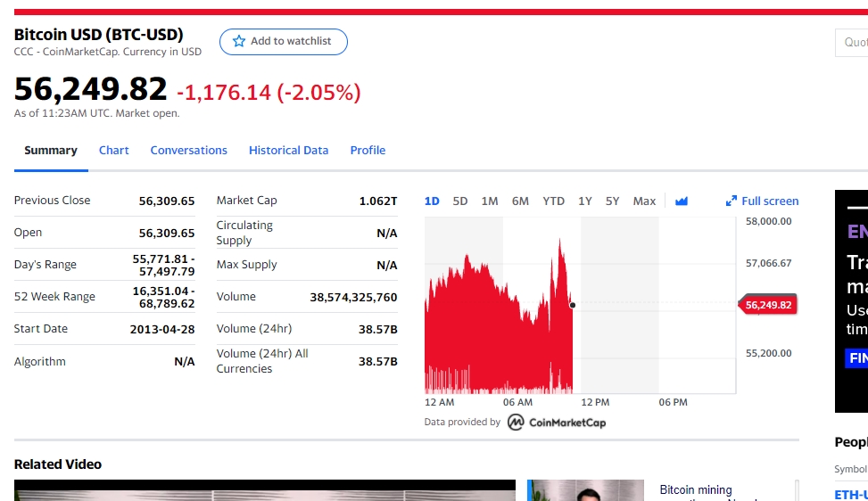This screenshot has height=501, width=868.
Task: Click the CoinMarketCap logo under the chart
Action: click(557, 423)
